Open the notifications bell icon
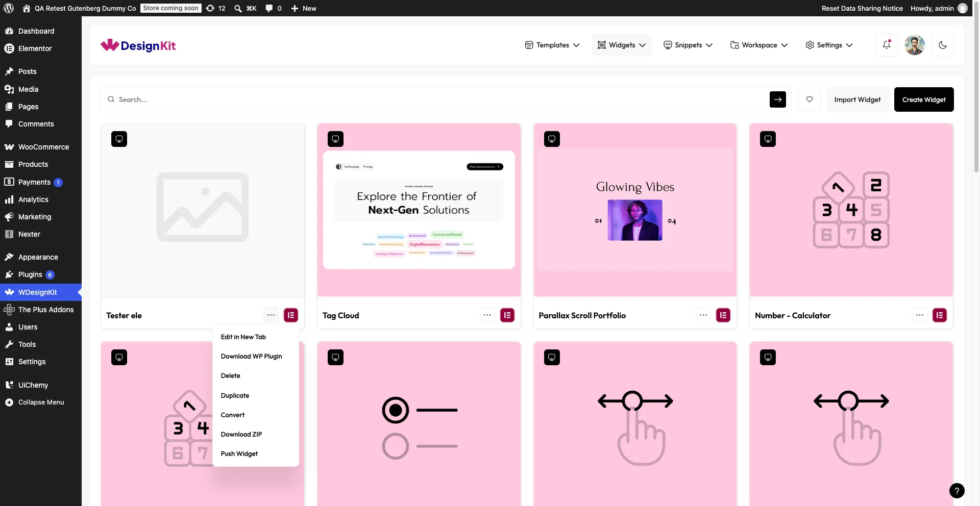980x506 pixels. [x=887, y=45]
